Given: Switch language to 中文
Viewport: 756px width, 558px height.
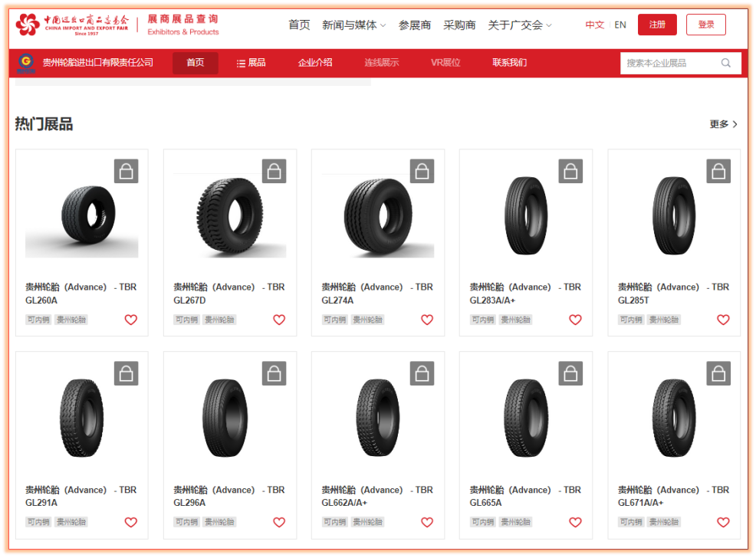Looking at the screenshot, I should coord(594,25).
